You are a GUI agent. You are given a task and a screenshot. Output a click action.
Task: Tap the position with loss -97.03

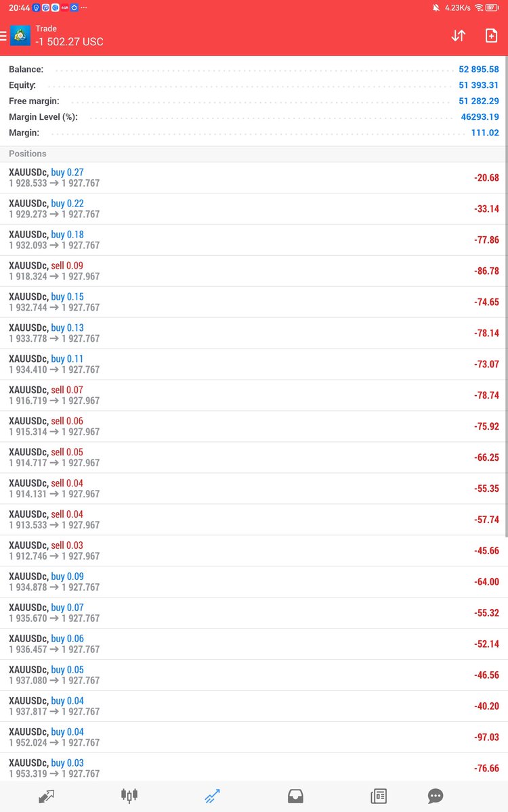[254, 738]
